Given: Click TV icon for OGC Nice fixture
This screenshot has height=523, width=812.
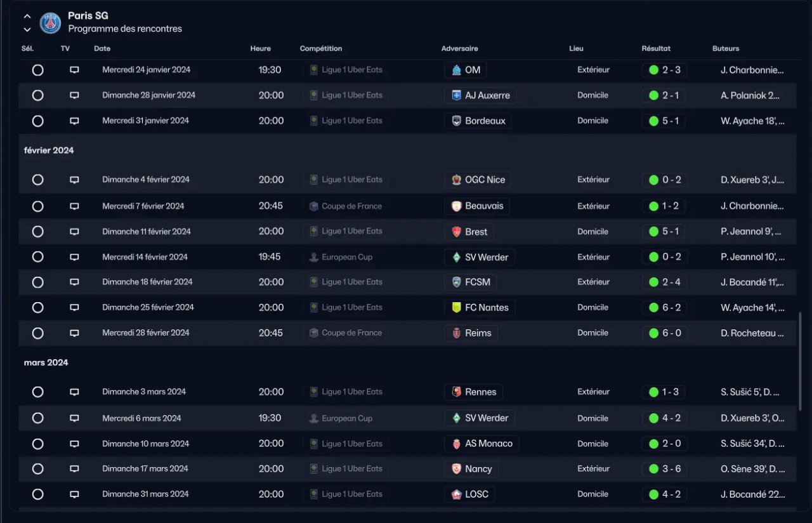Looking at the screenshot, I should coord(74,180).
